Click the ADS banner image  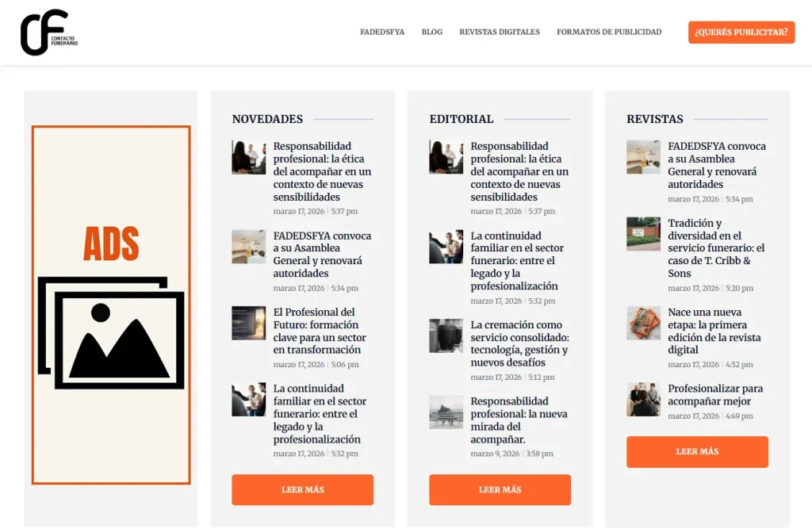click(111, 305)
